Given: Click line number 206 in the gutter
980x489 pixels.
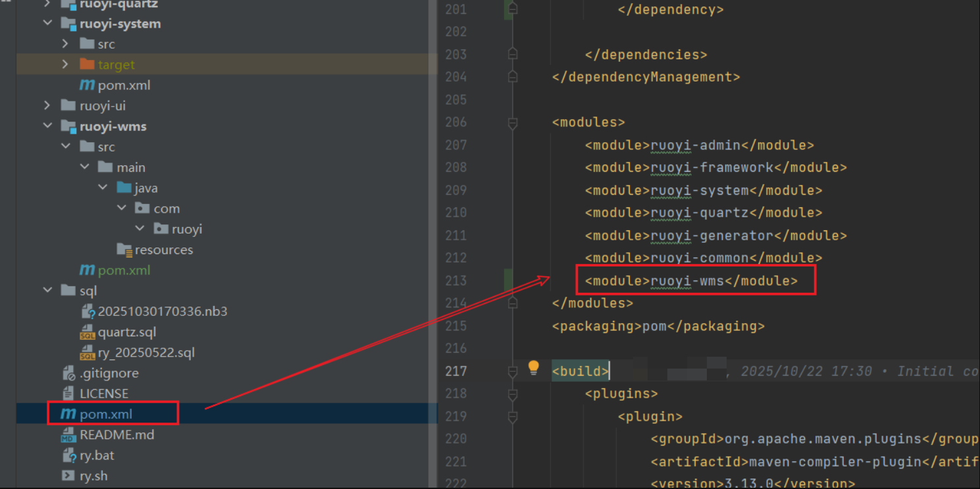Looking at the screenshot, I should [455, 122].
